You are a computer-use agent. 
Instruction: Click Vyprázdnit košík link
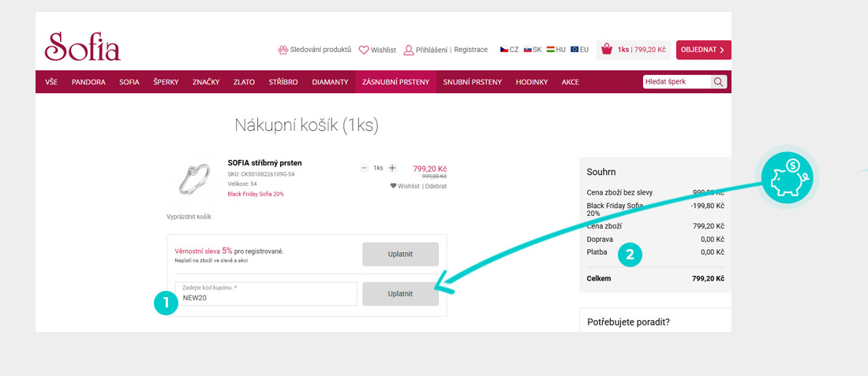point(189,217)
